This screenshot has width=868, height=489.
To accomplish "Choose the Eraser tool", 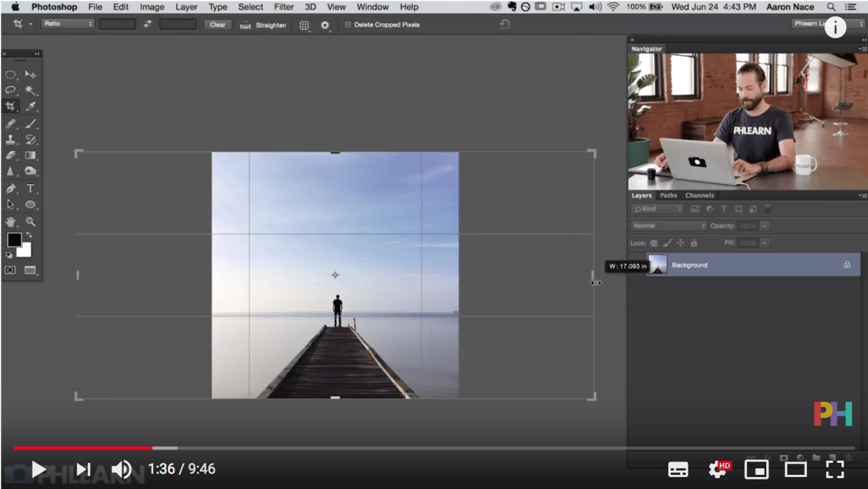I will tap(11, 156).
